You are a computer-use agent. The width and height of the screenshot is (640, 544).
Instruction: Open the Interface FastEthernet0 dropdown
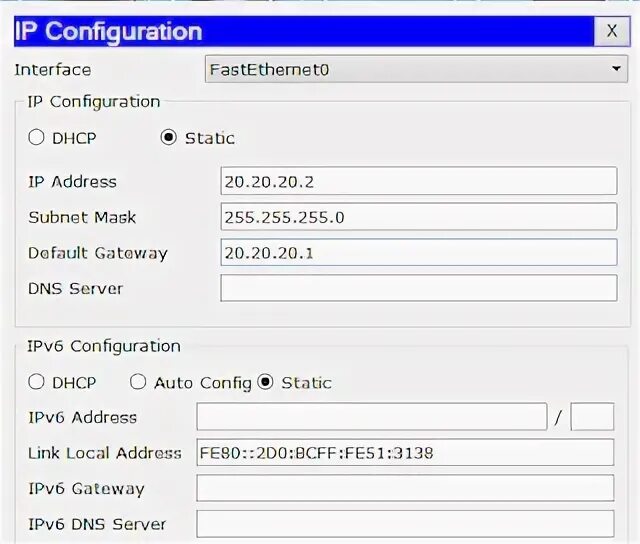416,69
